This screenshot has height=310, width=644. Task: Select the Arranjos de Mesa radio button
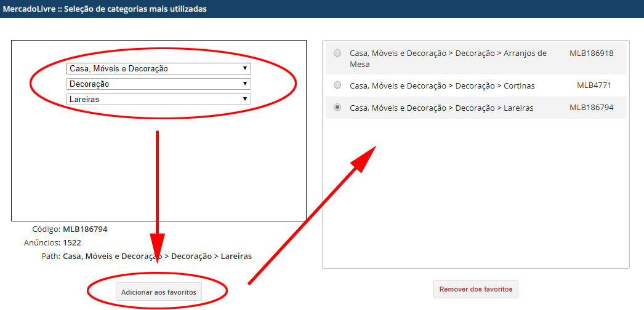[337, 53]
